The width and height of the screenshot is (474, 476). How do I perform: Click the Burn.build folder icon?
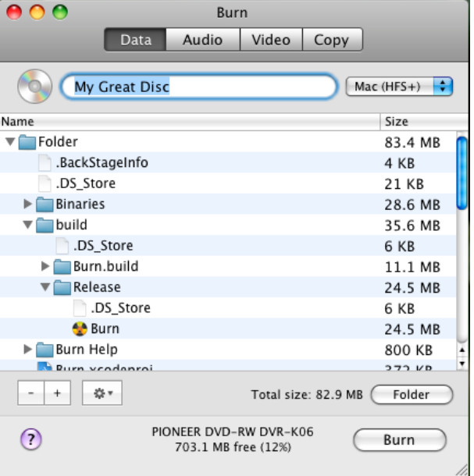pyautogui.click(x=62, y=267)
